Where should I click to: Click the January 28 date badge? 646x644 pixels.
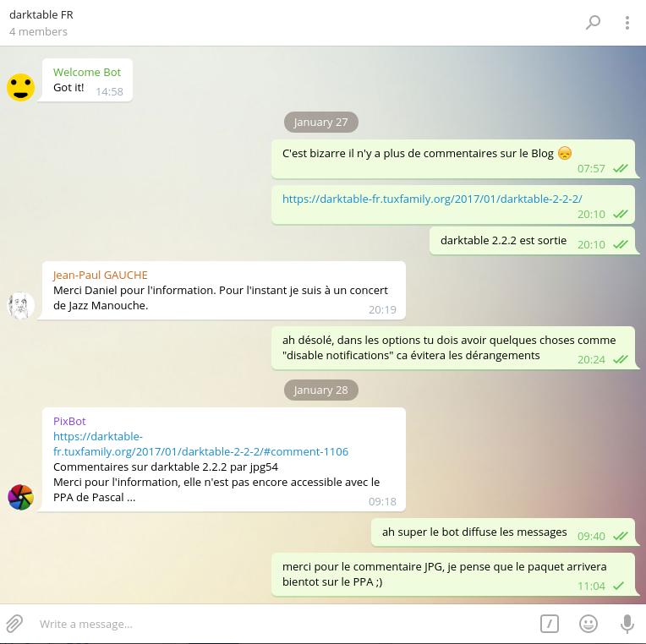[321, 390]
